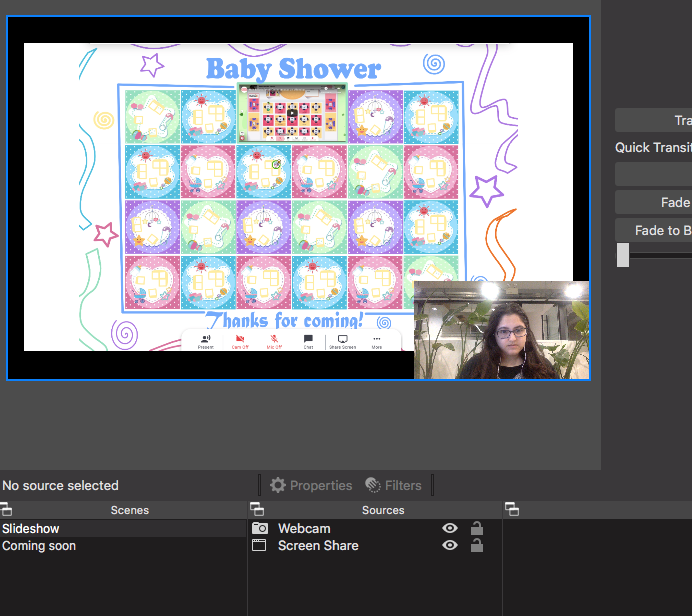
Task: Click the Webcam source camera icon
Action: point(259,528)
